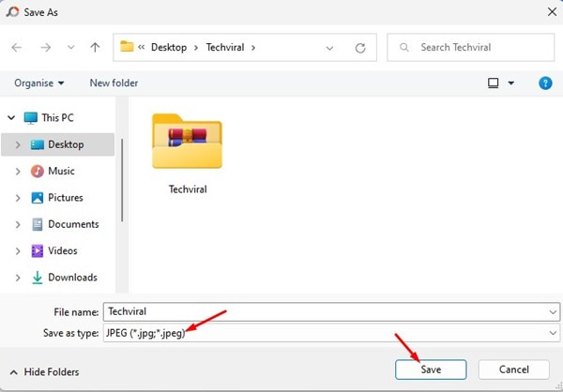Focus the Search Techviral box
The height and width of the screenshot is (392, 563).
point(471,48)
